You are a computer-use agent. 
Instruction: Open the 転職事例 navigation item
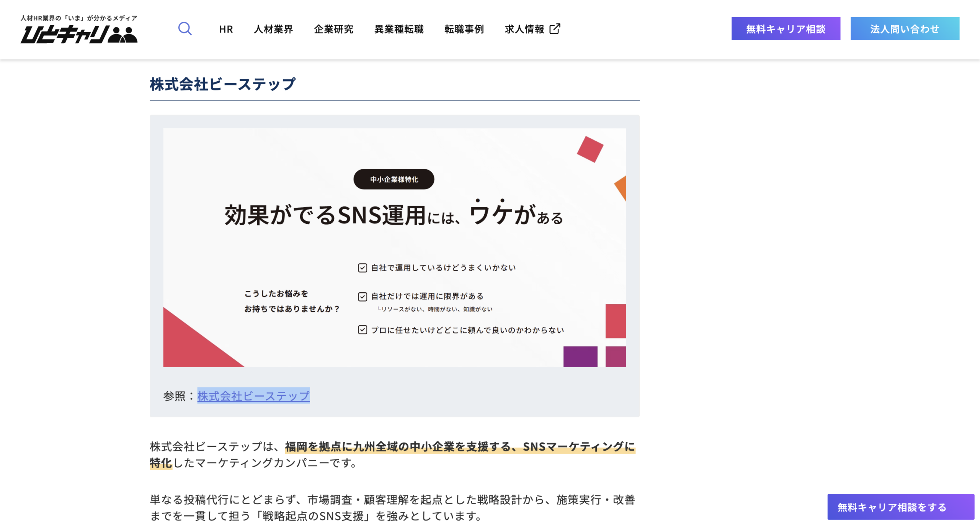click(464, 29)
